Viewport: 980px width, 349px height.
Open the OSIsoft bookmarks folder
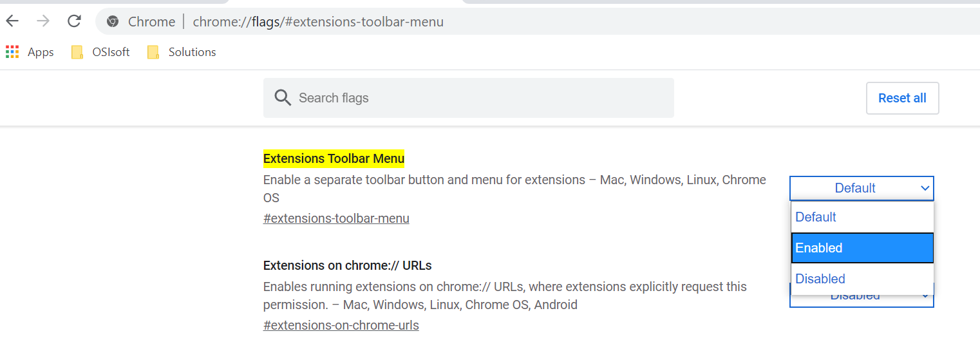coord(100,52)
